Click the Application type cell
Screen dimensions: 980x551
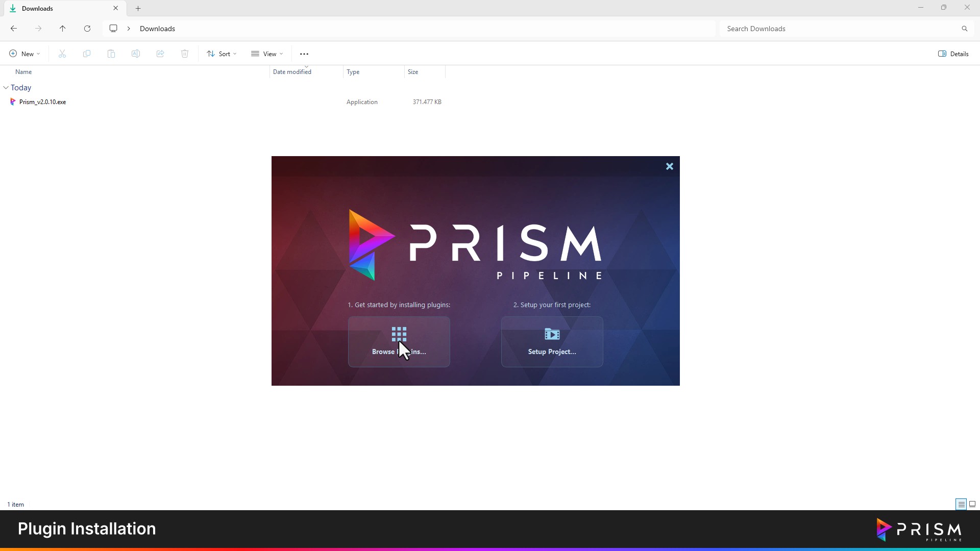[362, 102]
